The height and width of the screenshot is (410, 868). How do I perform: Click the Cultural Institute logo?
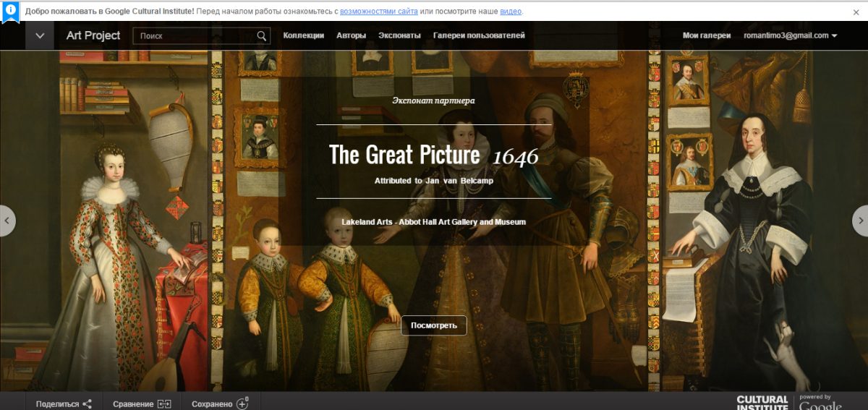762,402
